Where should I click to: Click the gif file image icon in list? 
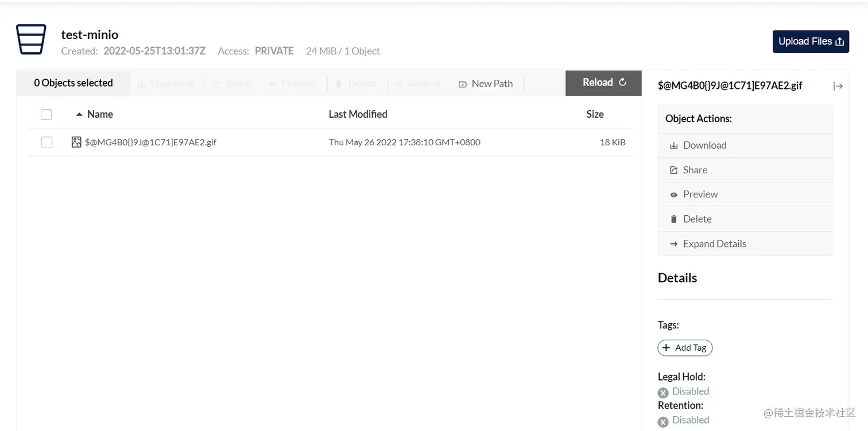[76, 142]
